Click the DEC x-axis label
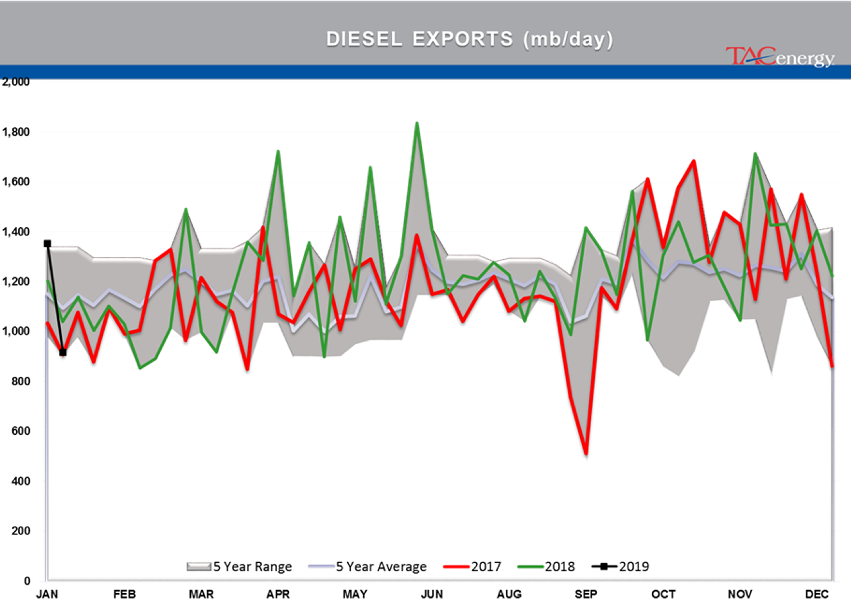 click(817, 594)
